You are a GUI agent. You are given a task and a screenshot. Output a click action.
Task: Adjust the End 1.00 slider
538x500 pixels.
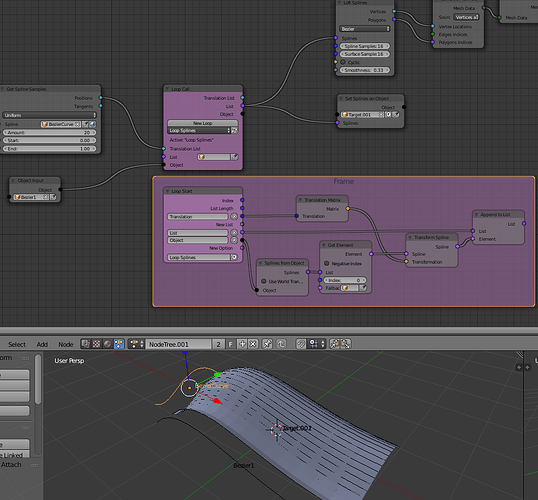(49, 149)
